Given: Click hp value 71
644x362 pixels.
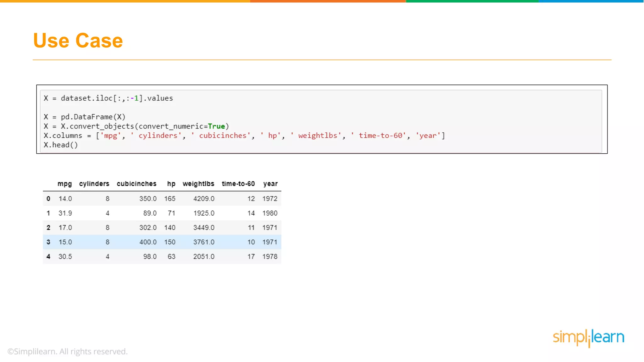Looking at the screenshot, I should click(x=171, y=213).
